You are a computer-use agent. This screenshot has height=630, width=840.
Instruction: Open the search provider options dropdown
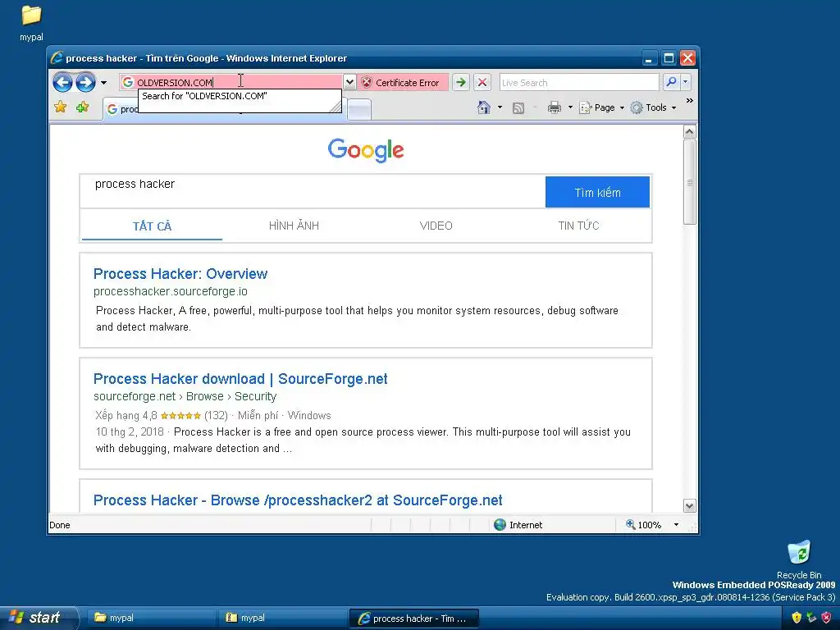[685, 82]
